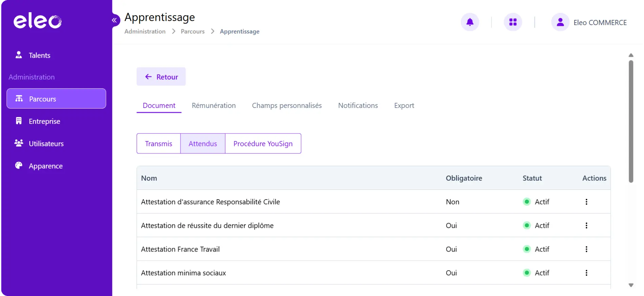The height and width of the screenshot is (296, 644).
Task: Switch to the Export tab
Action: pyautogui.click(x=404, y=106)
